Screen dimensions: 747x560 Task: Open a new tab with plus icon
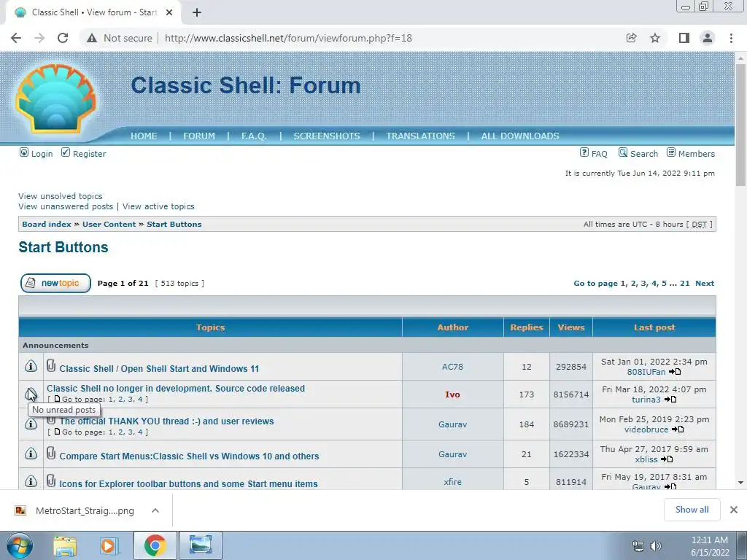(197, 13)
